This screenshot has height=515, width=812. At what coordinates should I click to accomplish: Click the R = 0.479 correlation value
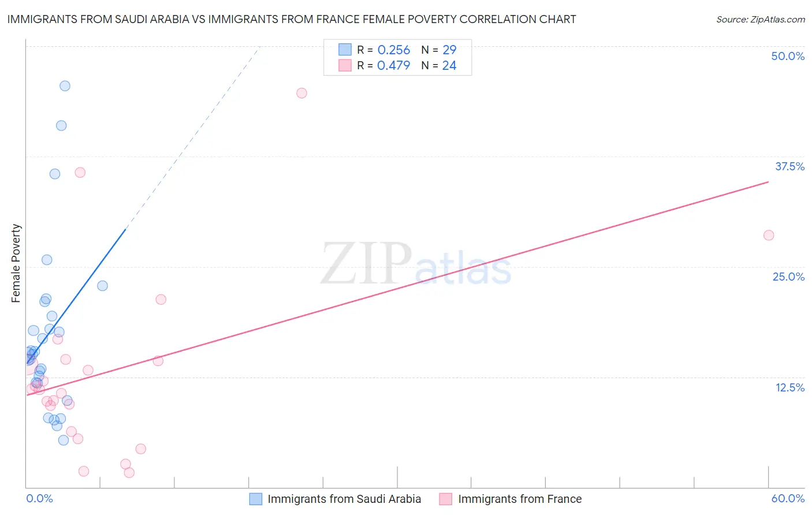click(x=383, y=66)
